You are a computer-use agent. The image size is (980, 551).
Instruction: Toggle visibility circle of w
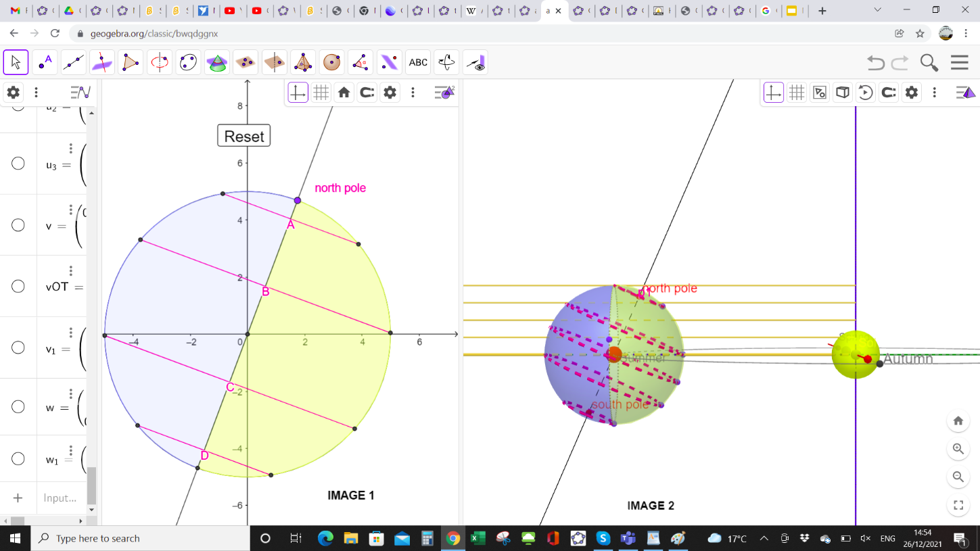[18, 406]
